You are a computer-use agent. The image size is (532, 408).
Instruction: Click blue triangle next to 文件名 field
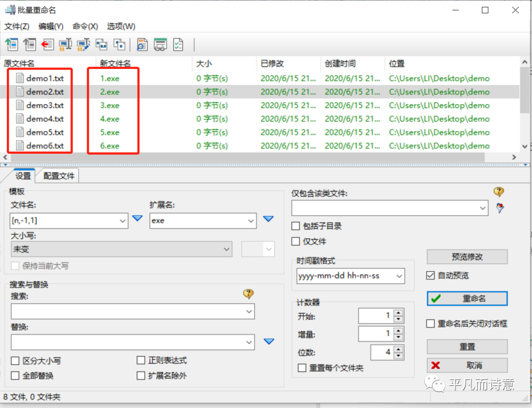coord(137,218)
